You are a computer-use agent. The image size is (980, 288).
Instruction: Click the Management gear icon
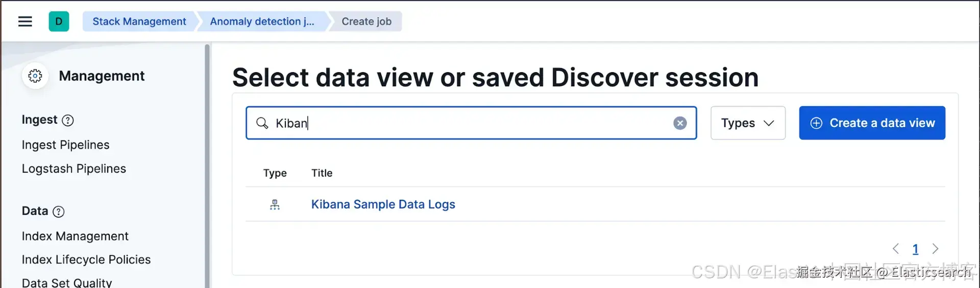tap(35, 76)
